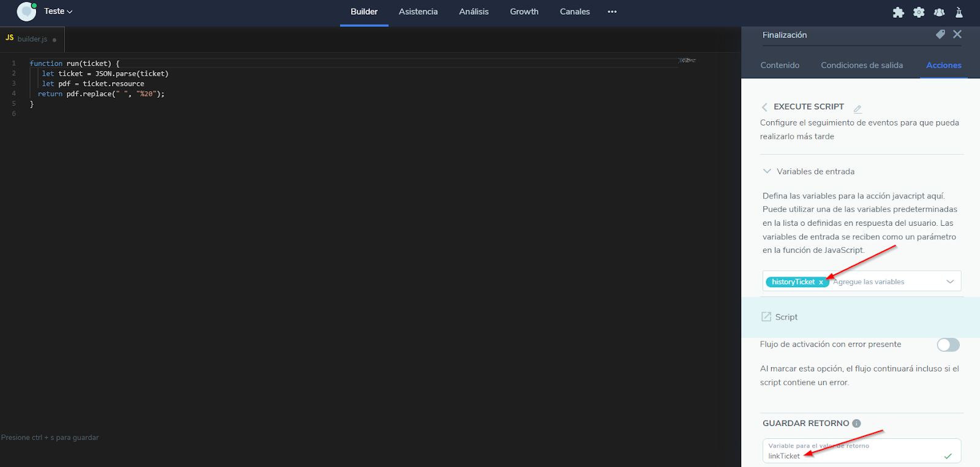This screenshot has height=467, width=980.
Task: Click the tag icon in Finalización header
Action: click(x=940, y=35)
